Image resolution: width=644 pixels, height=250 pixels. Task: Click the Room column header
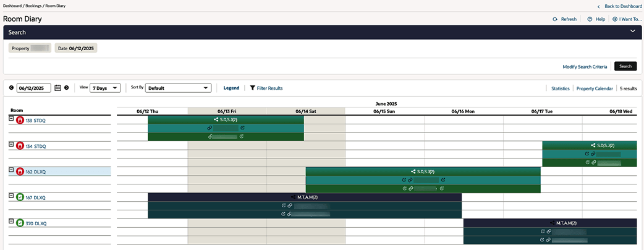point(17,111)
